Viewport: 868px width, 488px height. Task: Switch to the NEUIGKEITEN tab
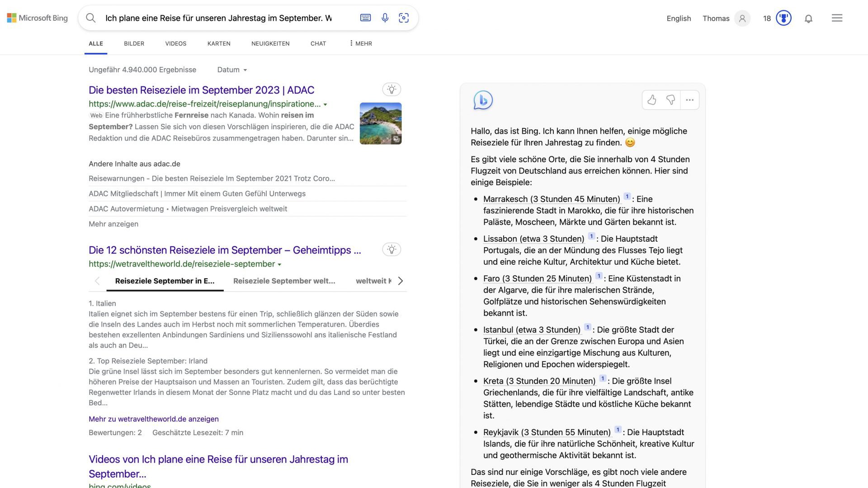(270, 43)
